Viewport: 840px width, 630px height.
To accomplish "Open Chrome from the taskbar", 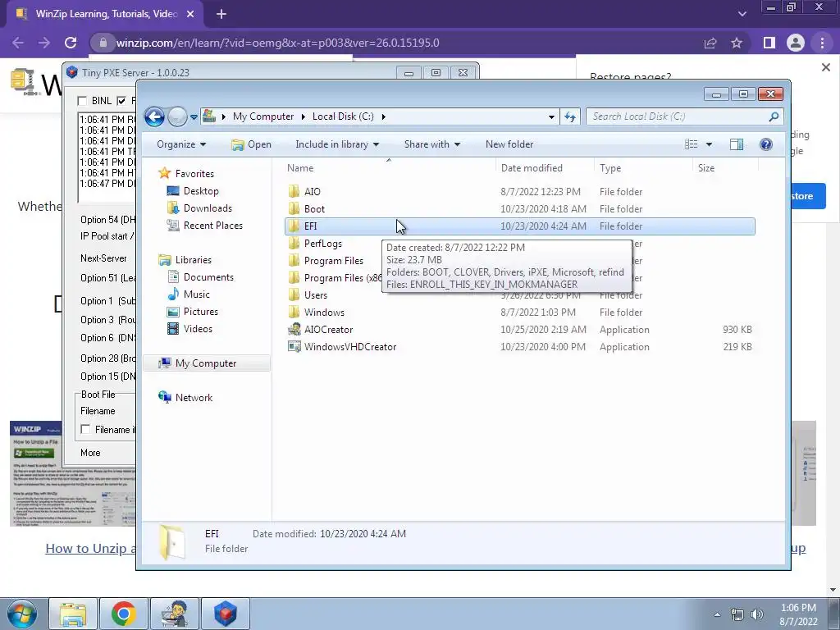I will tap(124, 614).
